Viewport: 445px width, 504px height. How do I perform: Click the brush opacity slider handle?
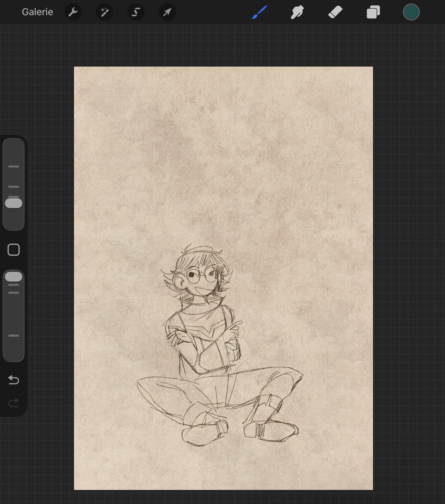click(x=13, y=276)
